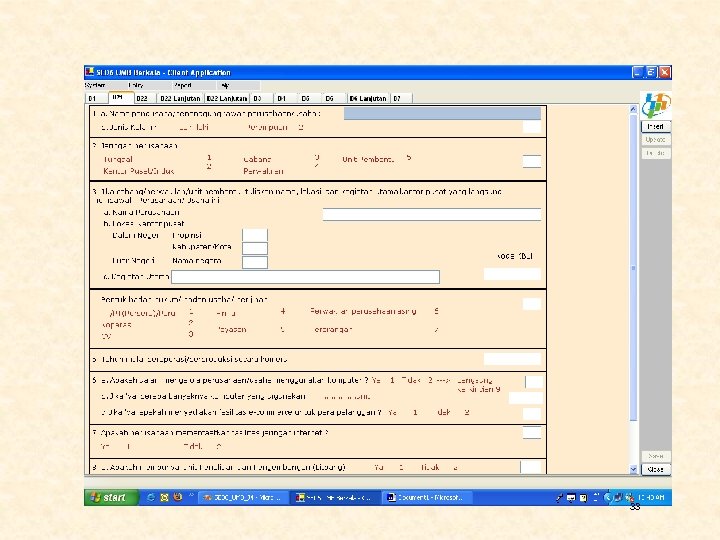Click the form scrollbar down arrow
The height and width of the screenshot is (540, 720).
coord(633,469)
